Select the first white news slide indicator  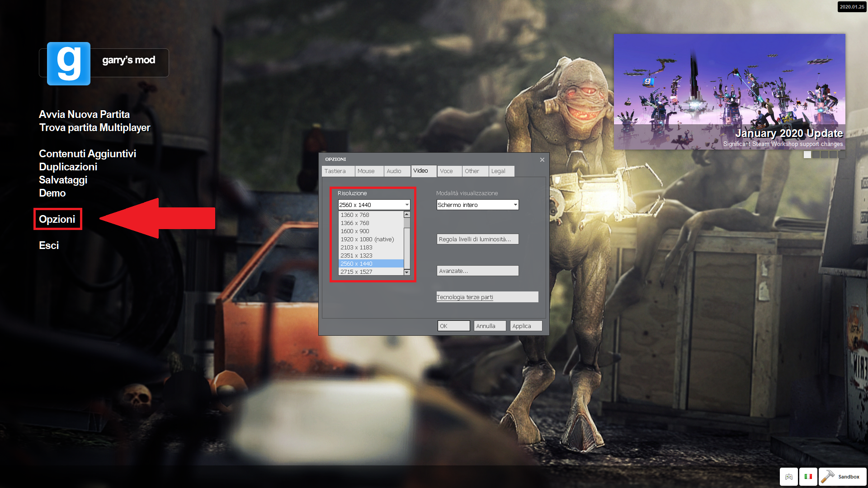pos(807,155)
